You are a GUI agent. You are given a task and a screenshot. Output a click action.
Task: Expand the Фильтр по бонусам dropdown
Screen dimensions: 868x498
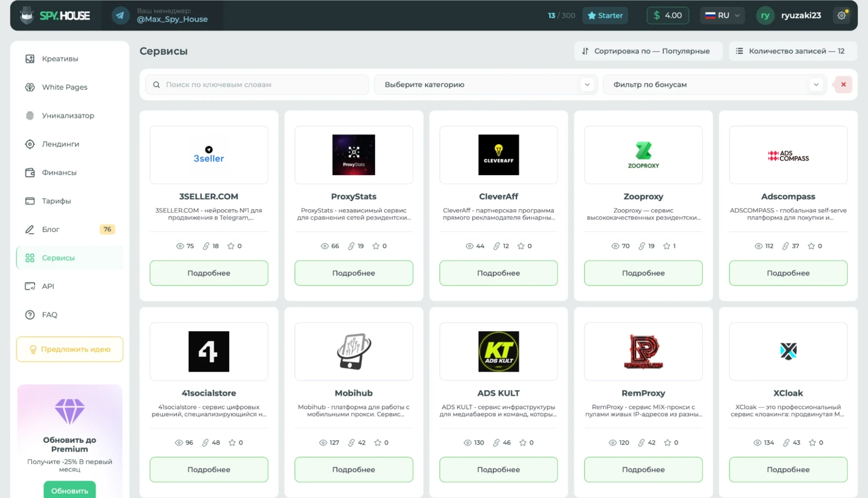coord(715,85)
